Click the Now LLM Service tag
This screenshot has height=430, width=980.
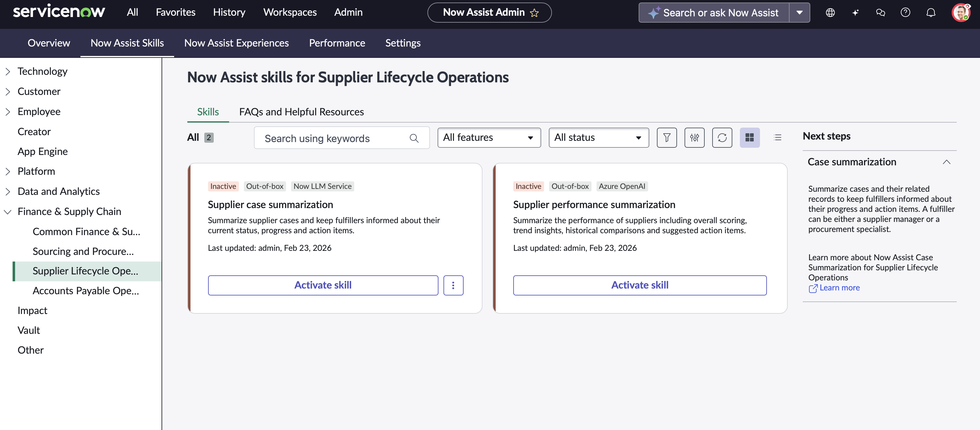pyautogui.click(x=322, y=186)
